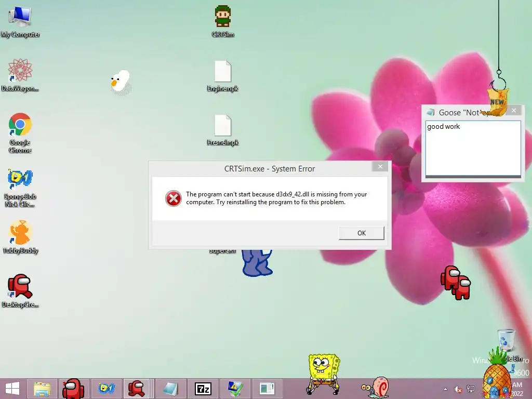Open the notepad taskbar item
The image size is (532, 399).
point(170,389)
